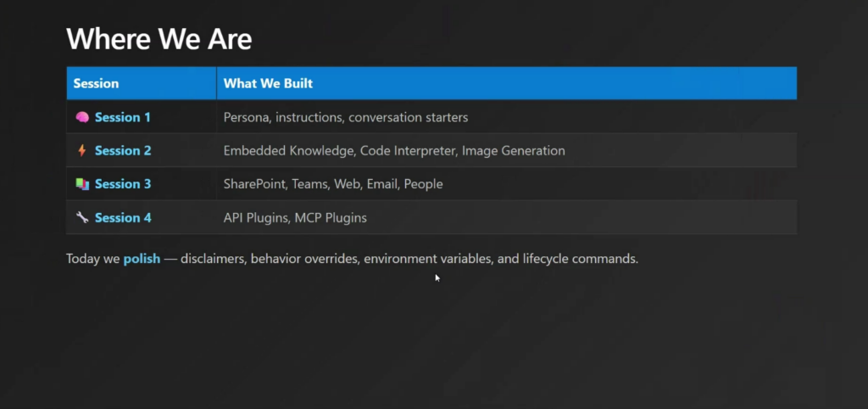This screenshot has height=409, width=868.
Task: Click the "What We Built" column header
Action: 268,83
